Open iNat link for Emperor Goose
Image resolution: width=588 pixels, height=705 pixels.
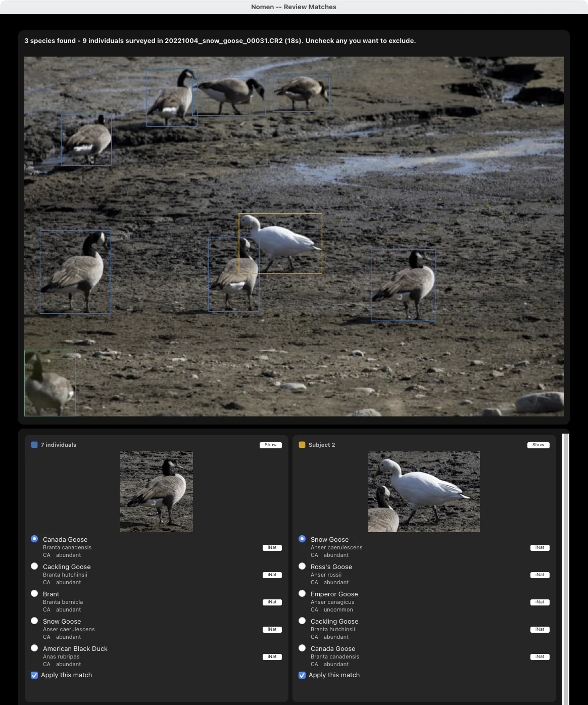(540, 602)
